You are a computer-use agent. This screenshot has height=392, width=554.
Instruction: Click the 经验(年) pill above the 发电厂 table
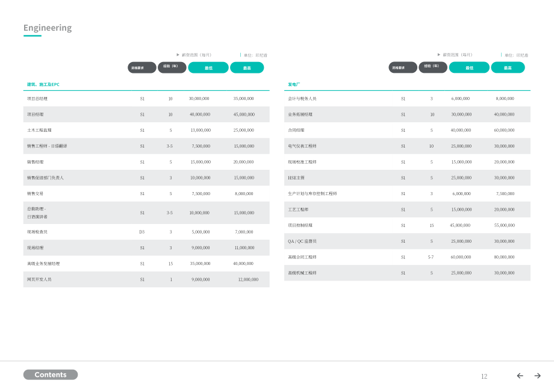pyautogui.click(x=433, y=67)
